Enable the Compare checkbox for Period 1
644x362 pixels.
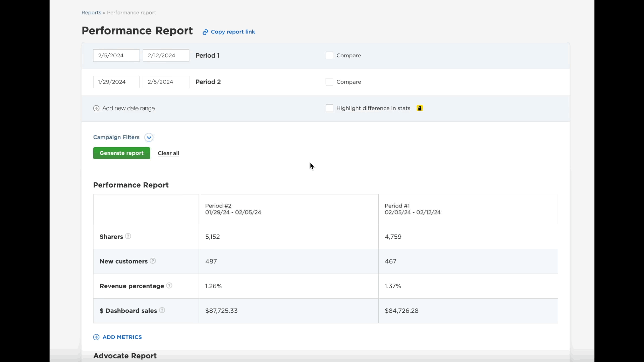coord(329,56)
